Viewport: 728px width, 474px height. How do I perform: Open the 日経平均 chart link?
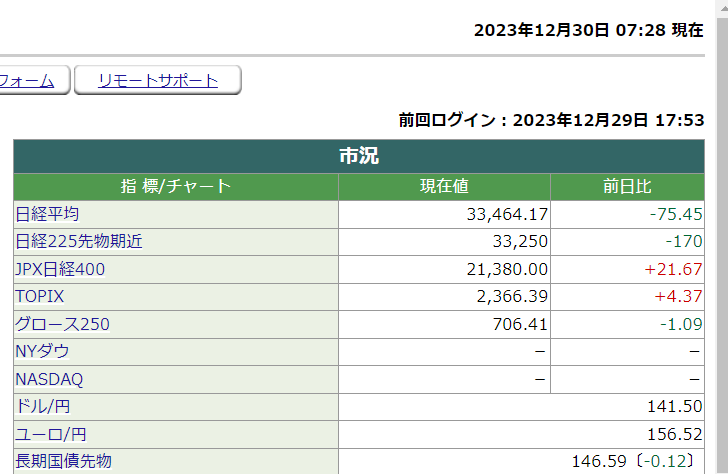[47, 214]
